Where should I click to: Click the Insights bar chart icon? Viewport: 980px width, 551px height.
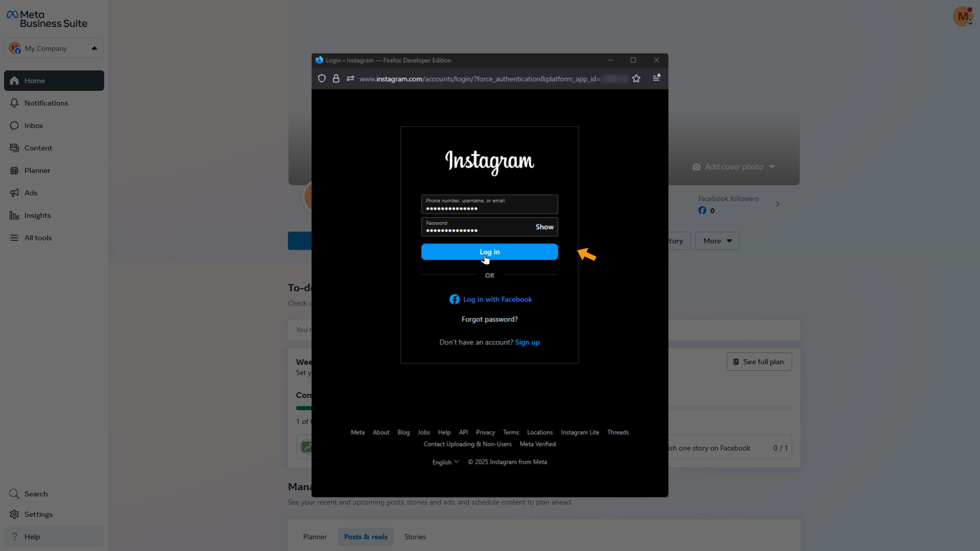click(14, 215)
